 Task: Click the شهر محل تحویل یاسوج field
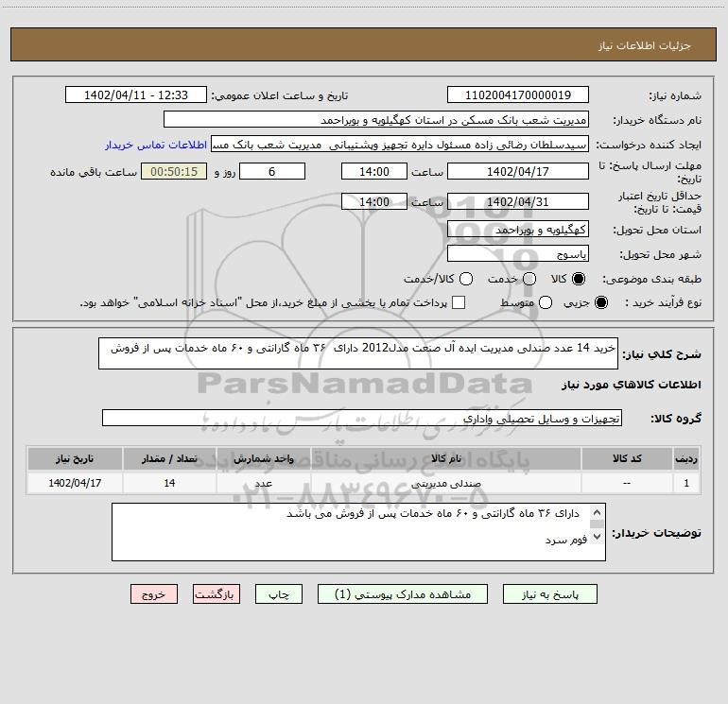coord(518,253)
